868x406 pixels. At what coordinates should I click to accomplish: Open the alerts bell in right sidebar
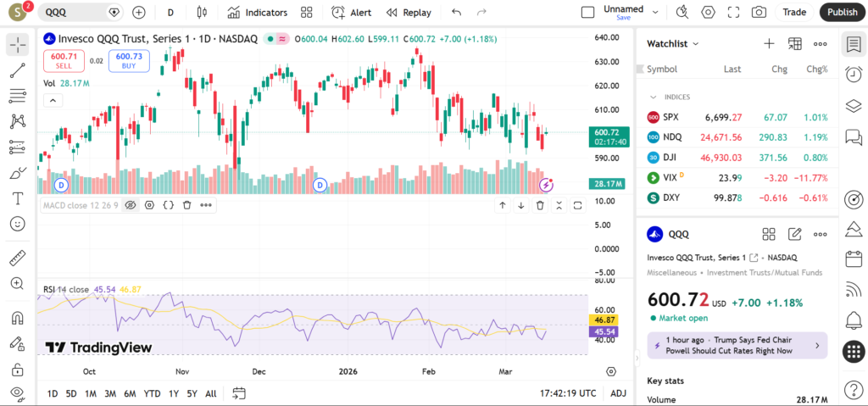(x=854, y=320)
